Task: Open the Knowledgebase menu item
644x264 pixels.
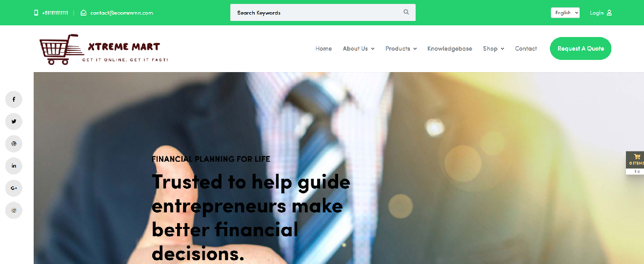Action: 450,49
